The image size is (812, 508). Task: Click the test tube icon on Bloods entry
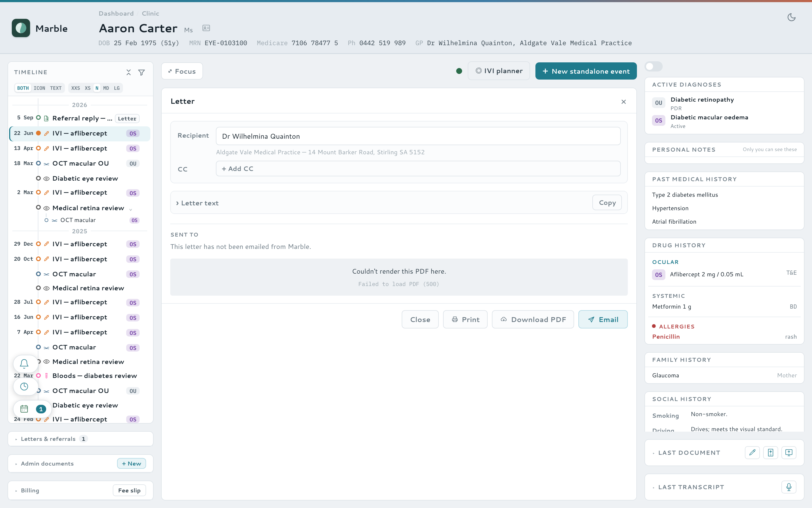[46, 376]
